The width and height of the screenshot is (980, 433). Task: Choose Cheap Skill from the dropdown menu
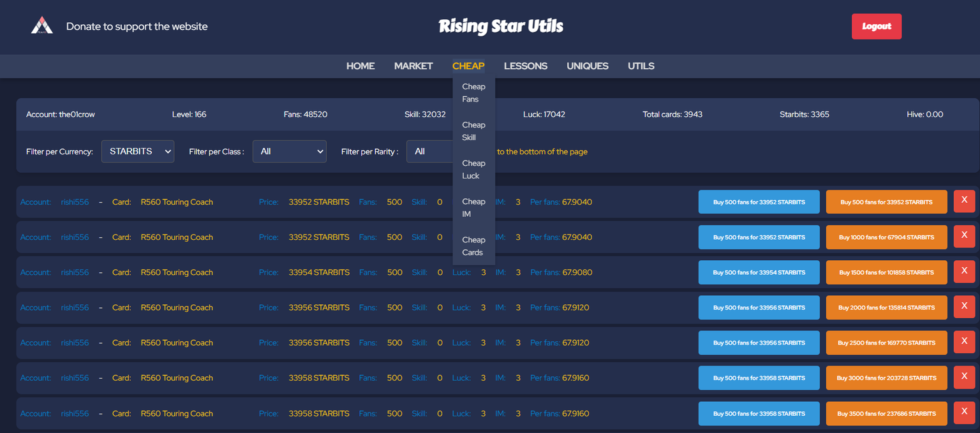(474, 131)
